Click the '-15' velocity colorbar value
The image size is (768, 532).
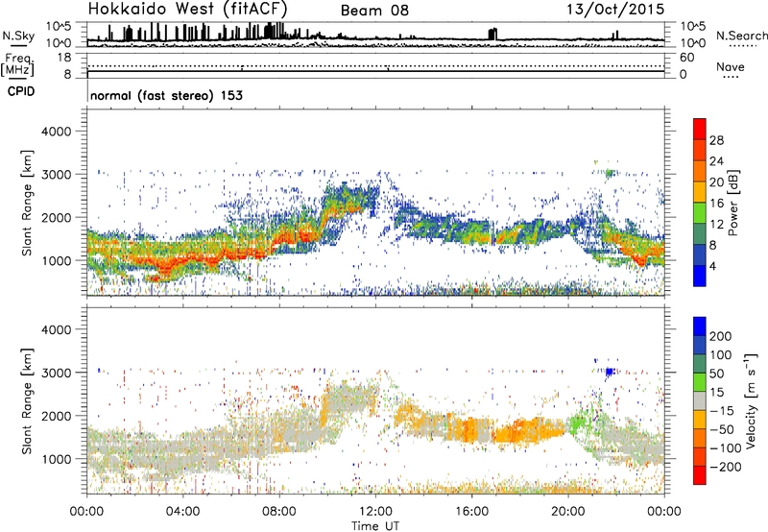click(x=721, y=411)
